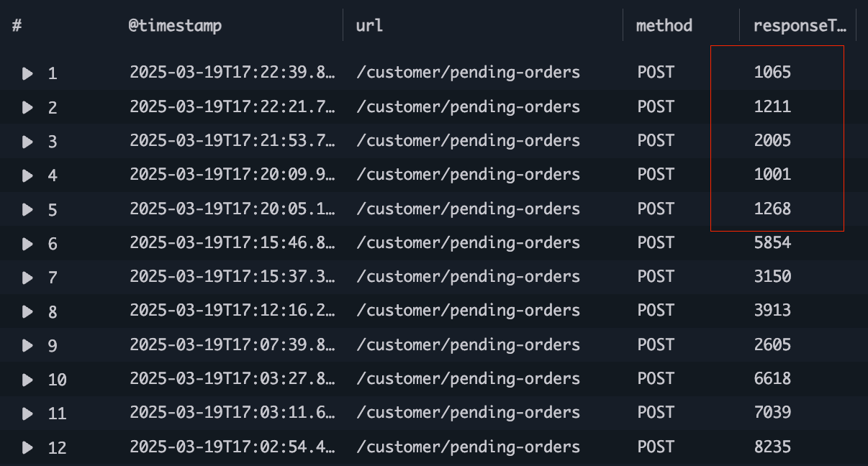Open details for row 4
This screenshot has height=466, width=868.
click(27, 175)
